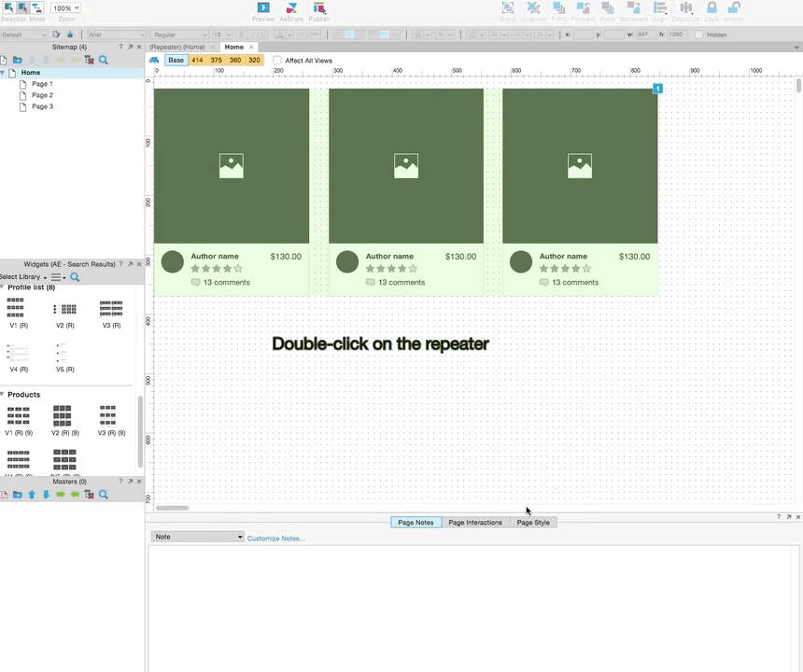Switch to the Page Interactions tab
This screenshot has height=672, width=803.
coord(474,522)
